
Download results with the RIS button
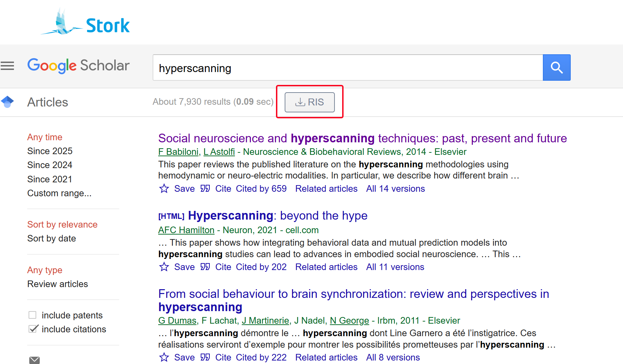(309, 102)
